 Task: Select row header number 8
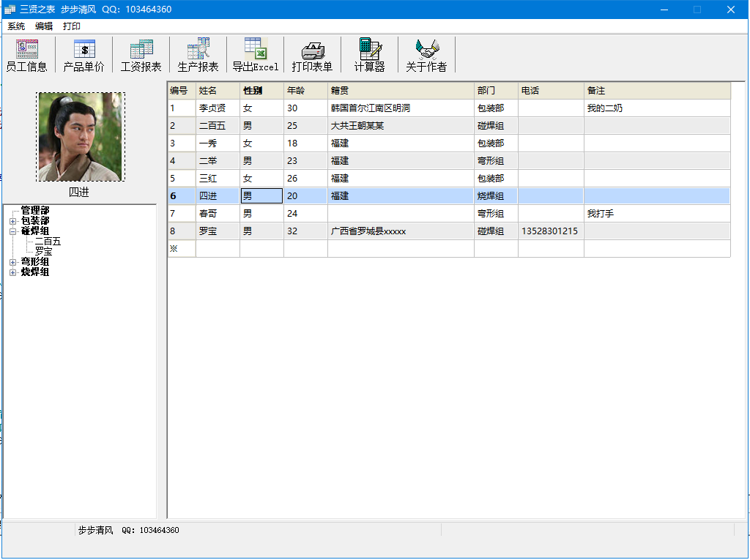pos(182,231)
